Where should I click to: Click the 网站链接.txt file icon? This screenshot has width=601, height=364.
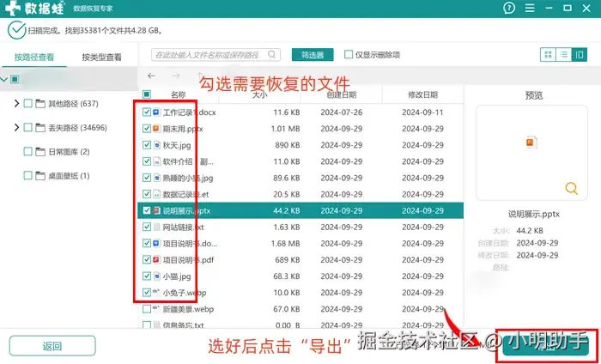coord(156,227)
